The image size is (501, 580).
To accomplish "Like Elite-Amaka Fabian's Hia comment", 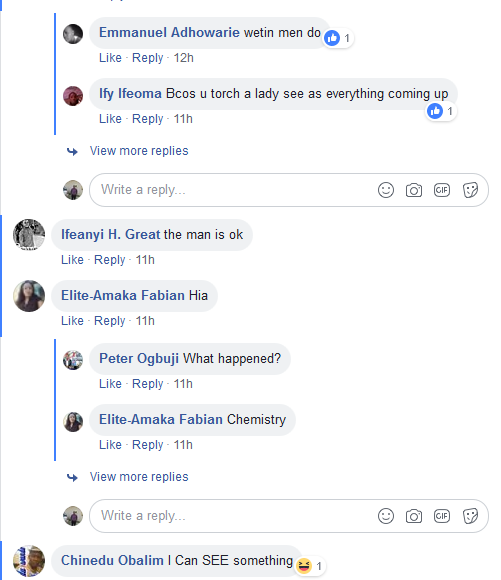I will coord(72,321).
